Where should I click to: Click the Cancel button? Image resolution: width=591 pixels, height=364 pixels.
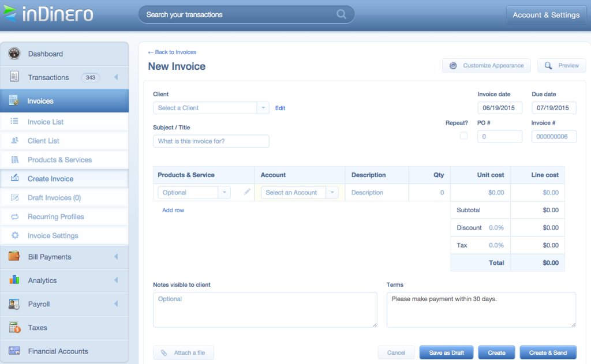pos(396,352)
